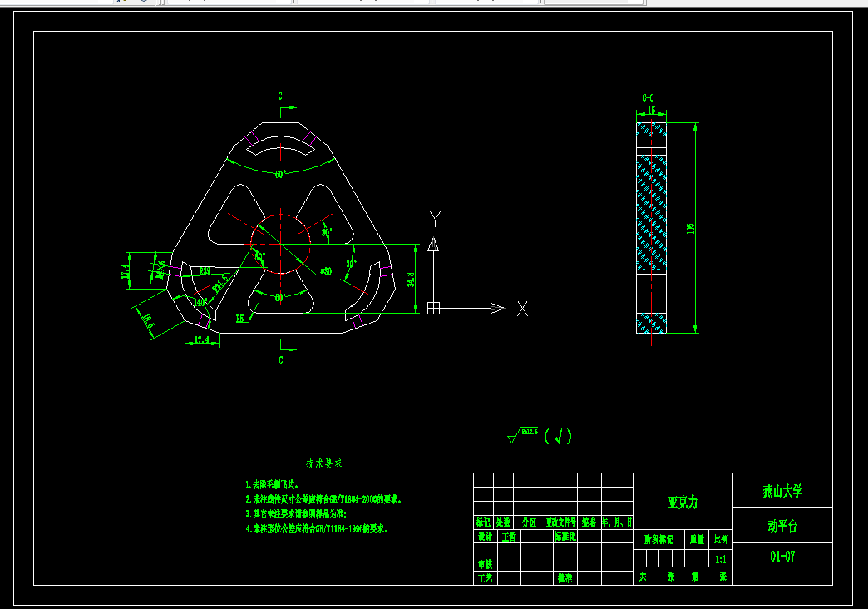
Task: Click the 年、月、日 cell in title block
Action: (617, 522)
